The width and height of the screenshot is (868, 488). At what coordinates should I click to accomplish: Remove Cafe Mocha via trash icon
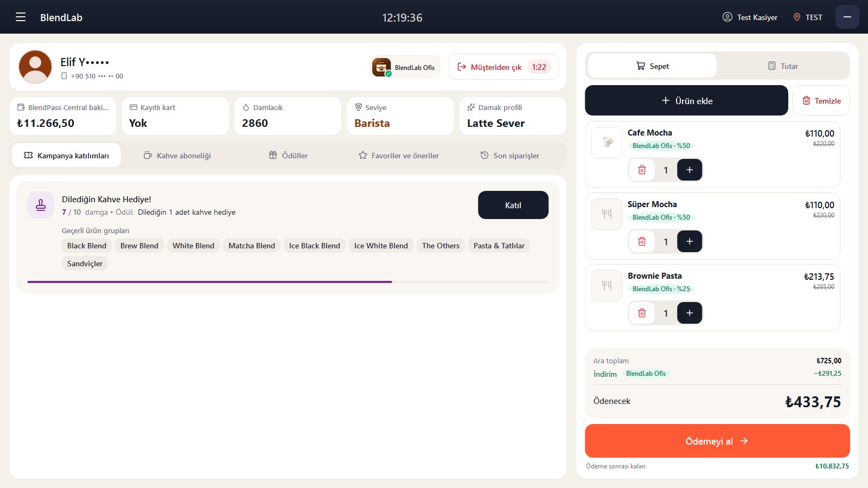point(642,170)
